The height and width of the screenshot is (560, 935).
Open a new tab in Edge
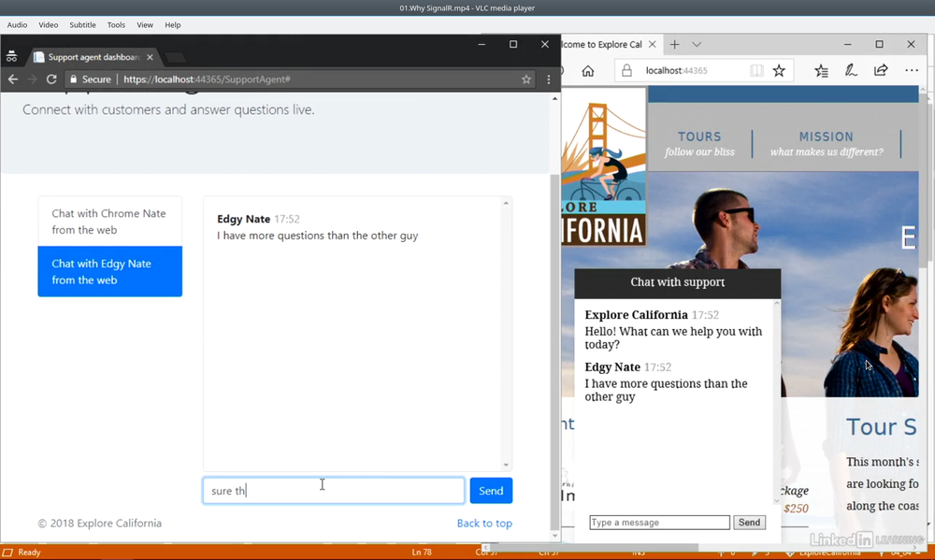pos(674,44)
